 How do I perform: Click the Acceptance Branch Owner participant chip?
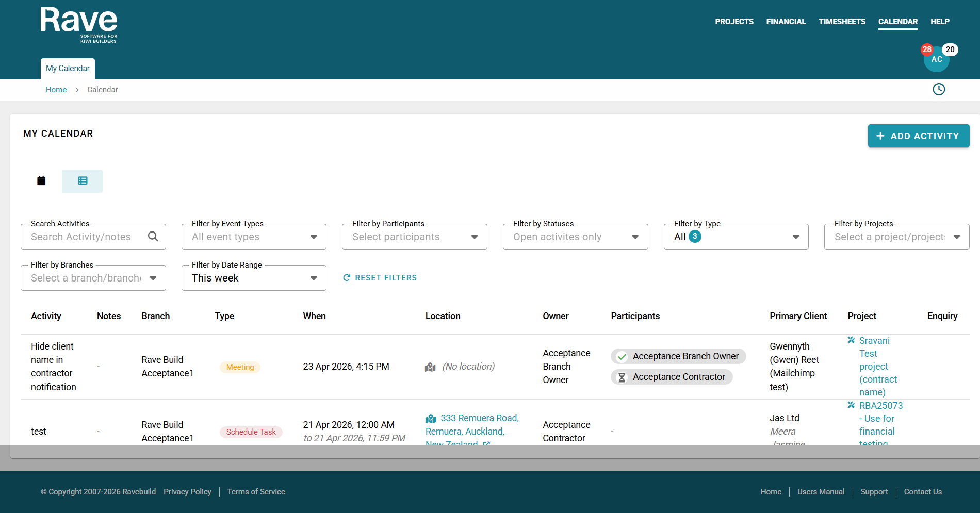click(678, 356)
